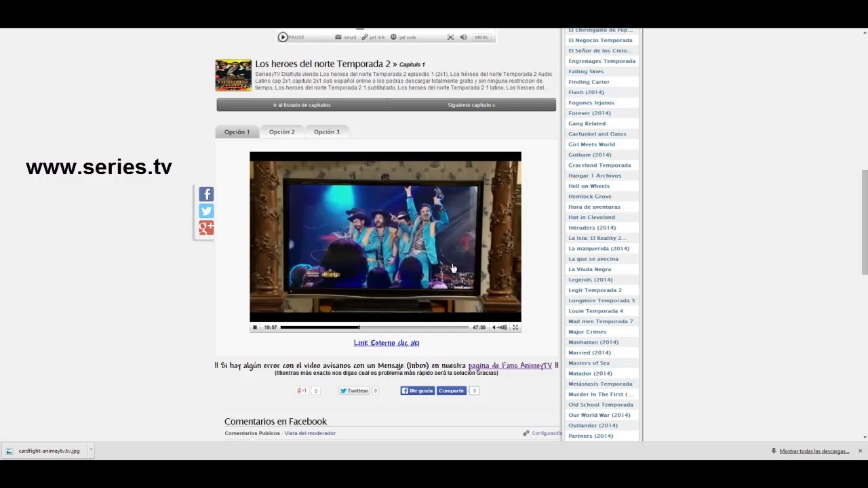Click the get code icon
The height and width of the screenshot is (488, 868).
click(393, 37)
